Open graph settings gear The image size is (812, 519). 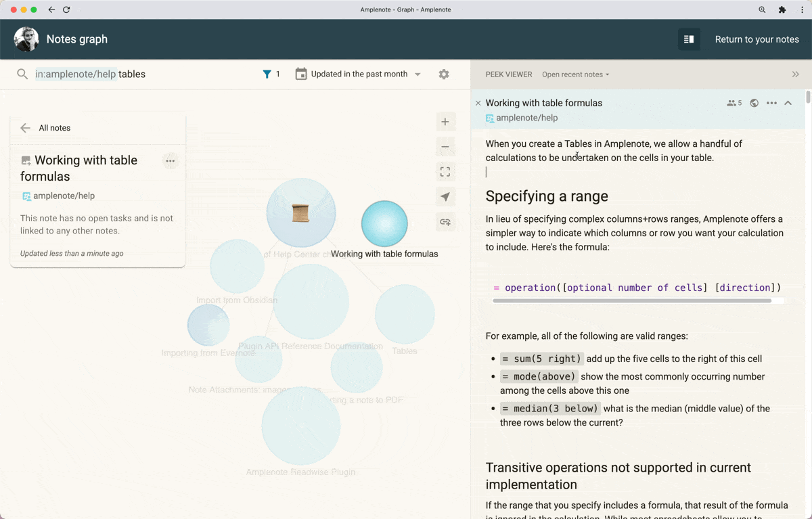pos(444,74)
